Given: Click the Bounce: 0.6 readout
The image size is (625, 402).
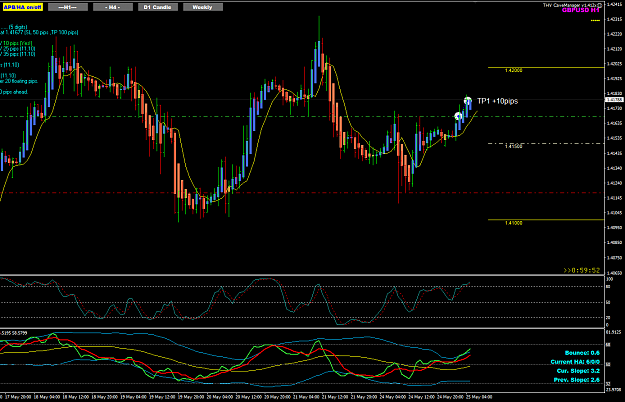Looking at the screenshot, I should (x=582, y=353).
